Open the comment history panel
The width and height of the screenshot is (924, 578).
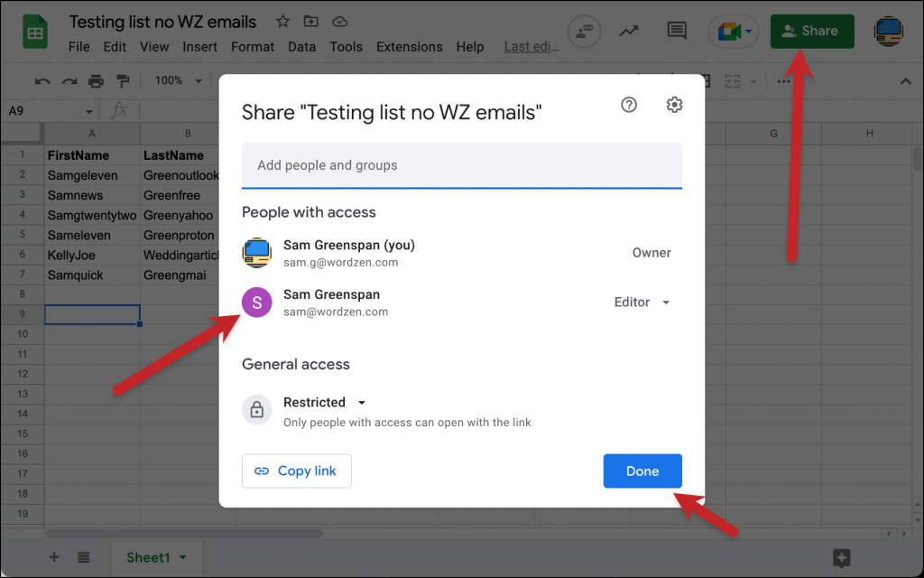coord(676,30)
